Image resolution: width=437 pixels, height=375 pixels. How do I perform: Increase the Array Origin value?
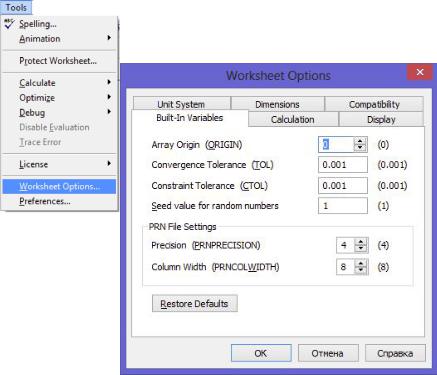pos(360,141)
